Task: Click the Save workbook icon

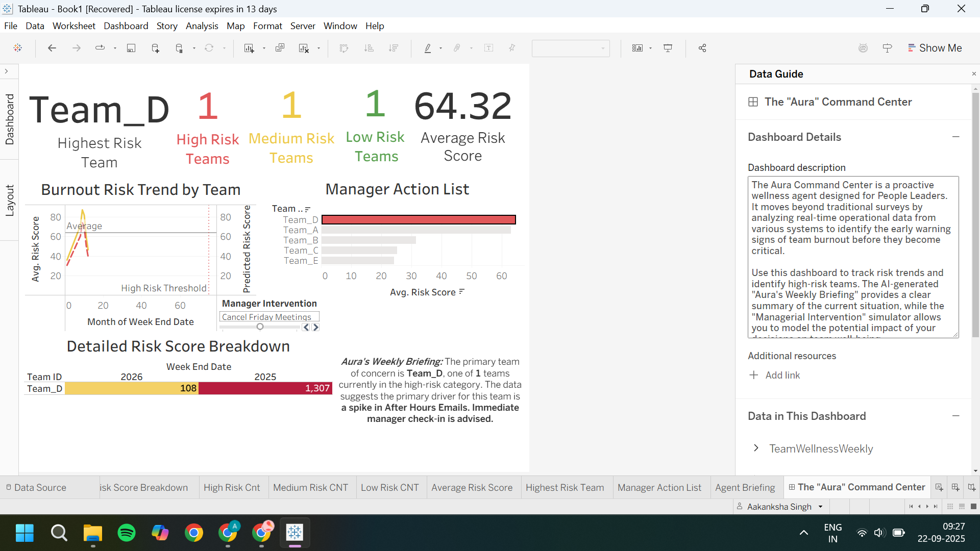Action: (x=131, y=48)
